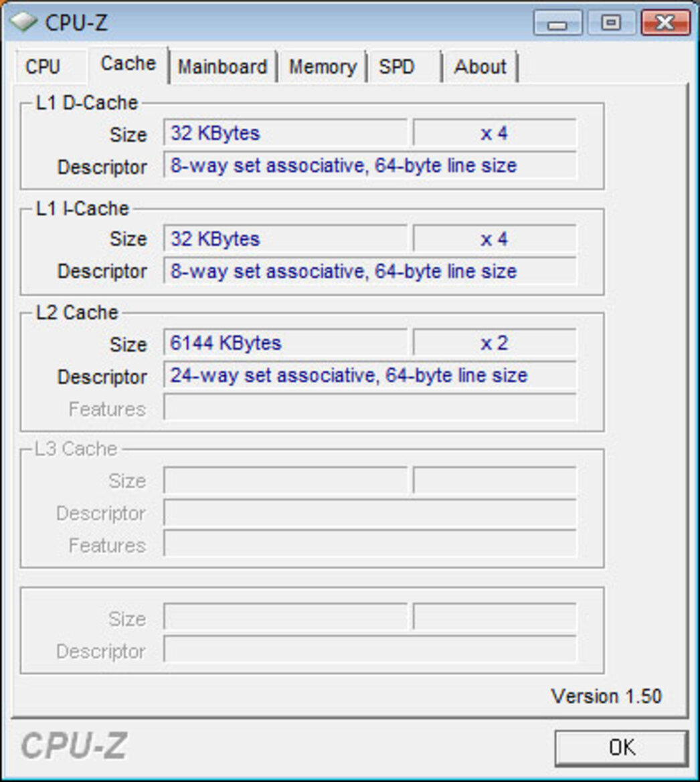Show the About tab
This screenshot has height=782, width=700.
click(x=480, y=67)
